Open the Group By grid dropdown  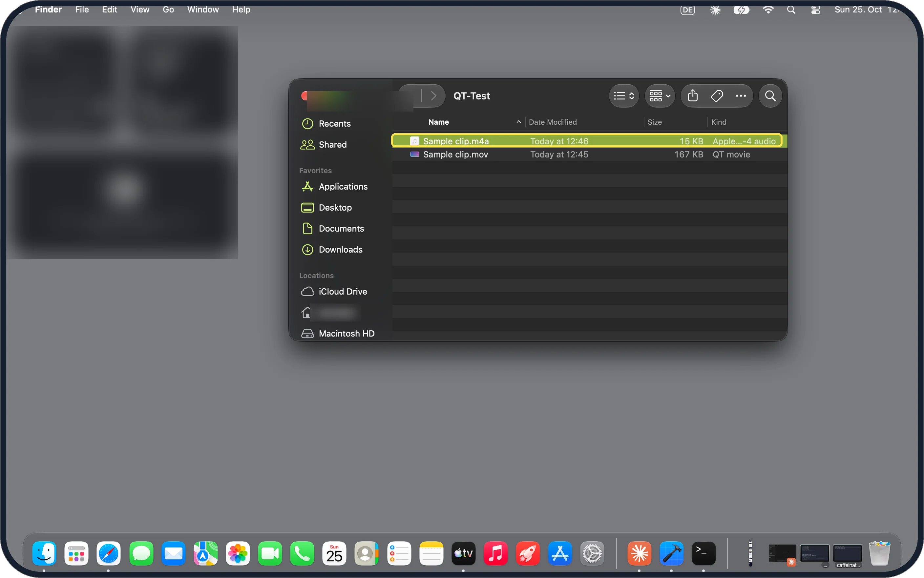[660, 95]
